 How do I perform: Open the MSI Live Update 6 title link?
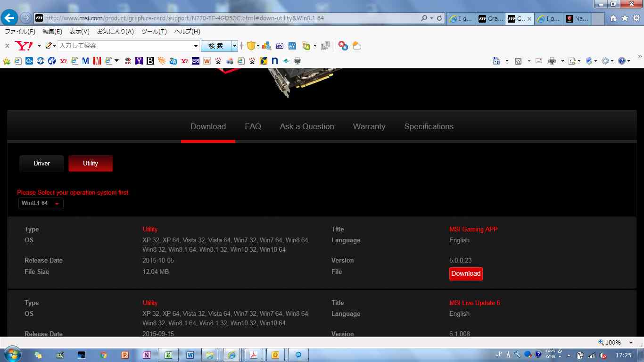pyautogui.click(x=475, y=303)
